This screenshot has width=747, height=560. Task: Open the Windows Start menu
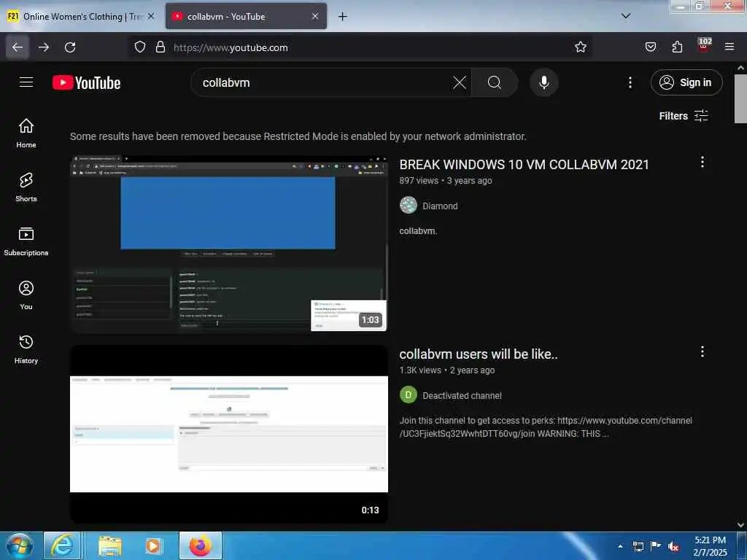click(19, 546)
